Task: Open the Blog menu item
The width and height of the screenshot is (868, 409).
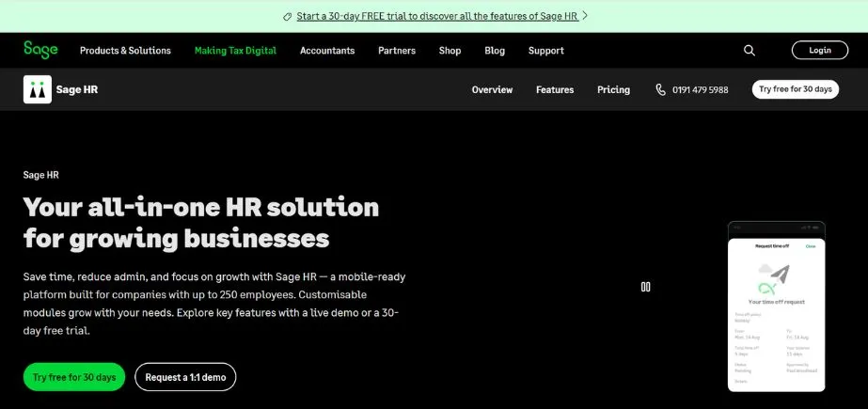Action: point(495,51)
